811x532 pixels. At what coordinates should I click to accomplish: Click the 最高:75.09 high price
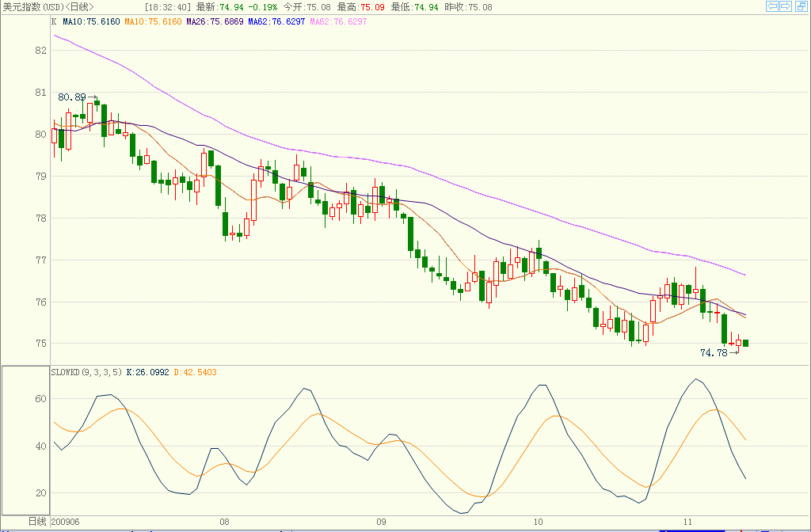click(x=361, y=7)
